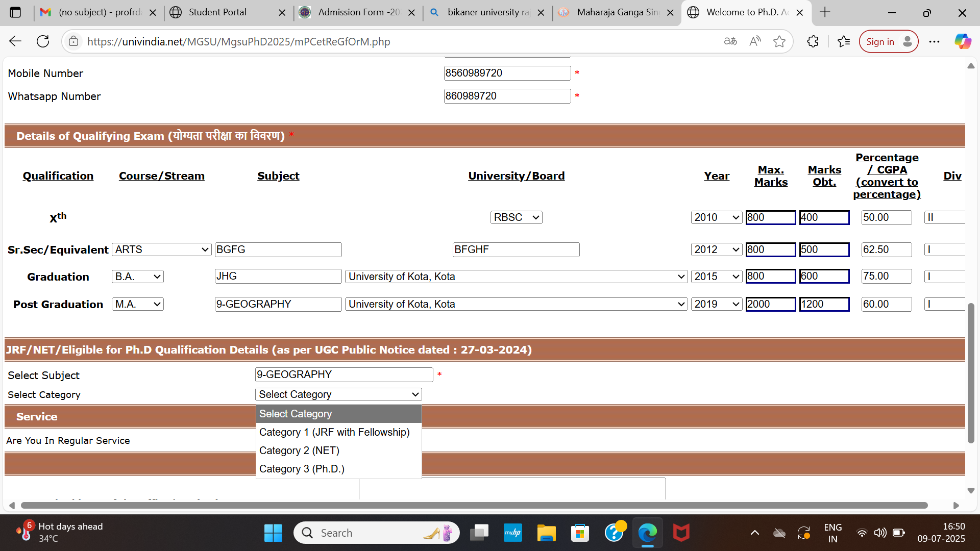Viewport: 980px width, 551px height.
Task: Open the Copilot icon in toolbar
Action: tap(963, 41)
